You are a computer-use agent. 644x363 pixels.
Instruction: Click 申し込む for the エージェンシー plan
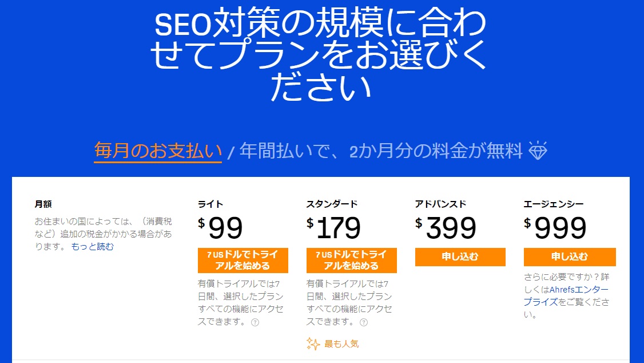tap(570, 257)
